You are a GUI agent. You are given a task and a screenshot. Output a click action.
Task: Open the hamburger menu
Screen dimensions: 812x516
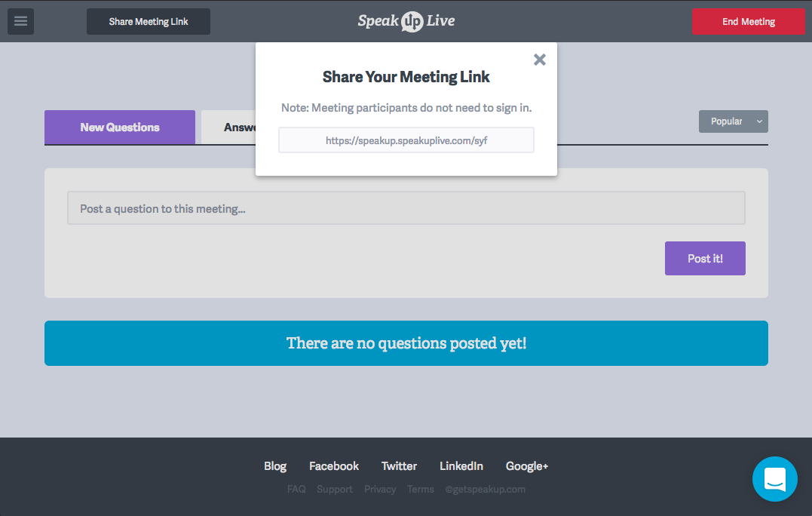click(20, 21)
